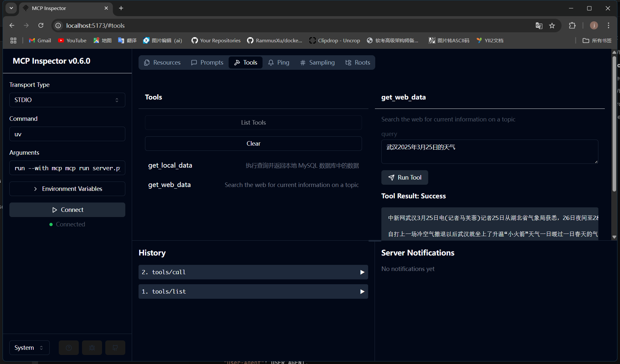Click the page's vertical scrollbar thumb
Screen dimensions: 620x364
coord(614,124)
